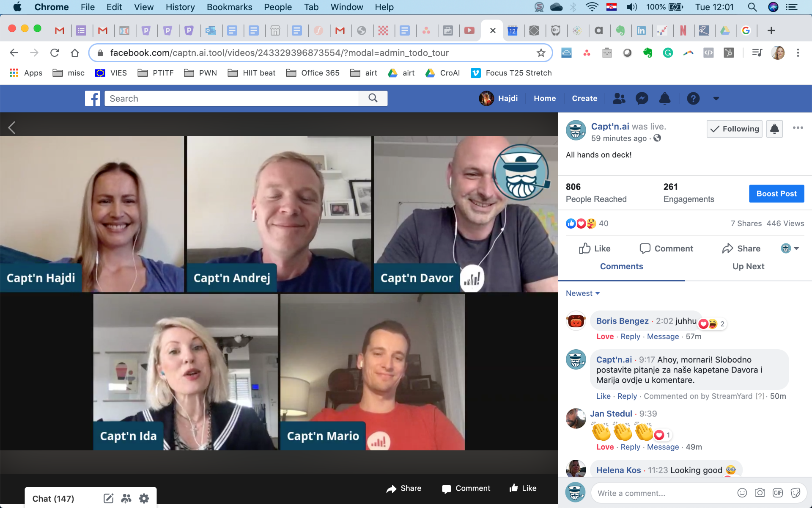Click Comment button in side panel
Viewport: 812px width, 508px height.
click(x=666, y=248)
